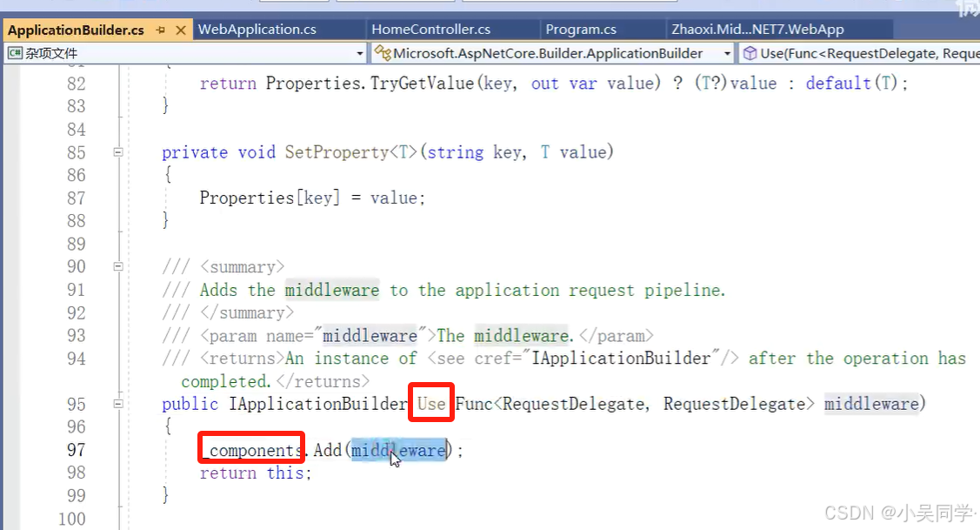
Task: Open the Zhaoxi.Mid...NET7.WebApp tab
Action: coord(757,30)
